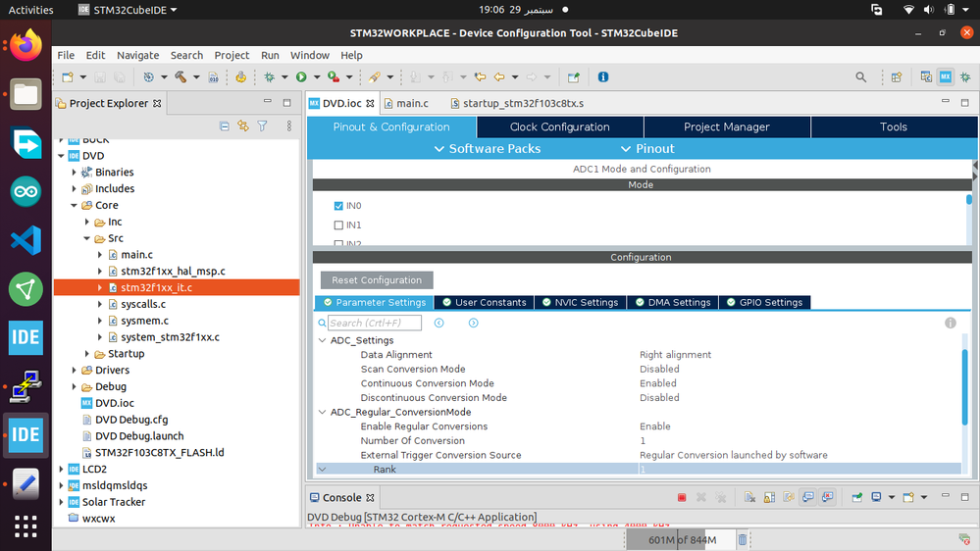Select the MX Device Configuration perspective icon
The width and height of the screenshot is (980, 551).
coord(946,76)
